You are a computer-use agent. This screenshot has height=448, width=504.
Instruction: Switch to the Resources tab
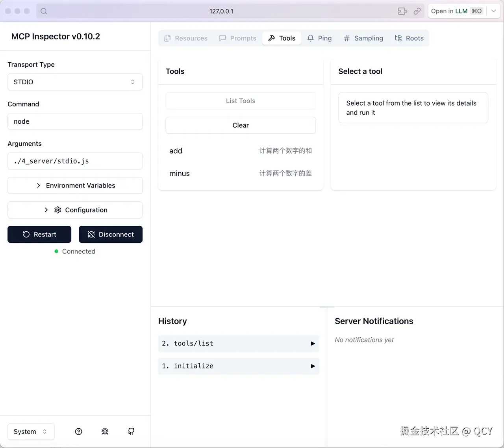click(186, 38)
